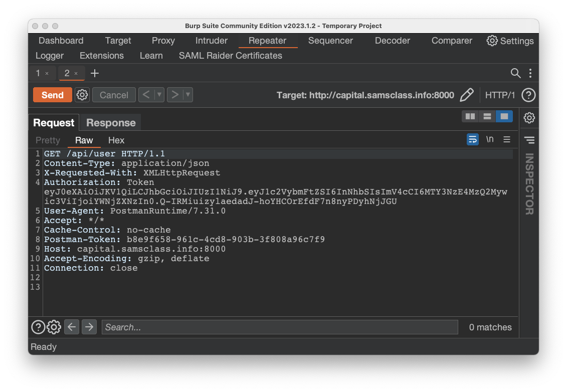Open search help question mark icon
The image size is (567, 392).
38,327
